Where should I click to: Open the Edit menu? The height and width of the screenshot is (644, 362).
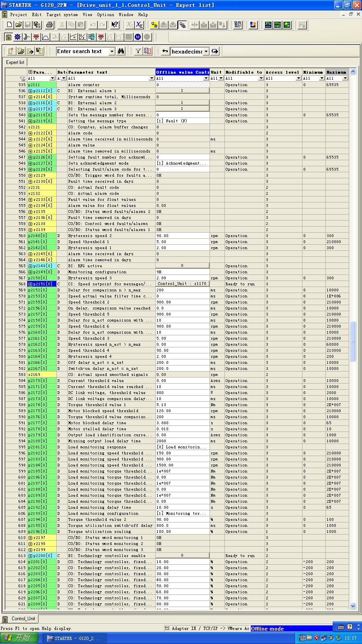coord(37,14)
